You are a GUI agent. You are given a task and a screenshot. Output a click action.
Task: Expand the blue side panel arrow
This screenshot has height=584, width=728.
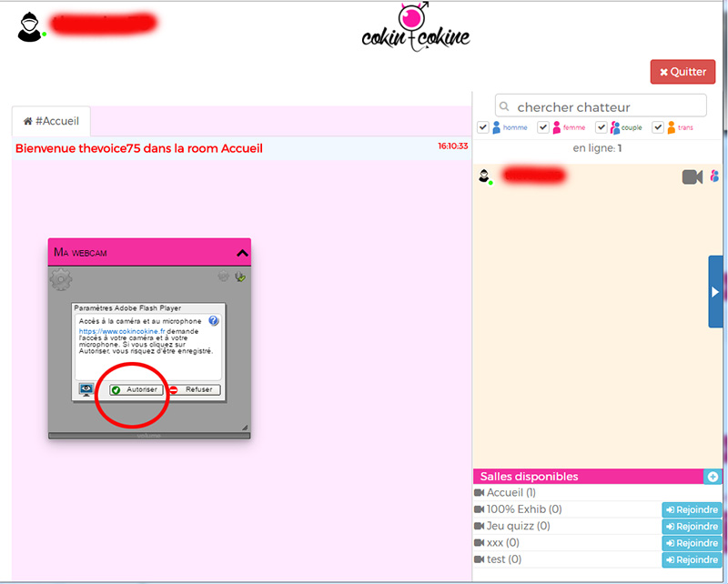pyautogui.click(x=716, y=292)
